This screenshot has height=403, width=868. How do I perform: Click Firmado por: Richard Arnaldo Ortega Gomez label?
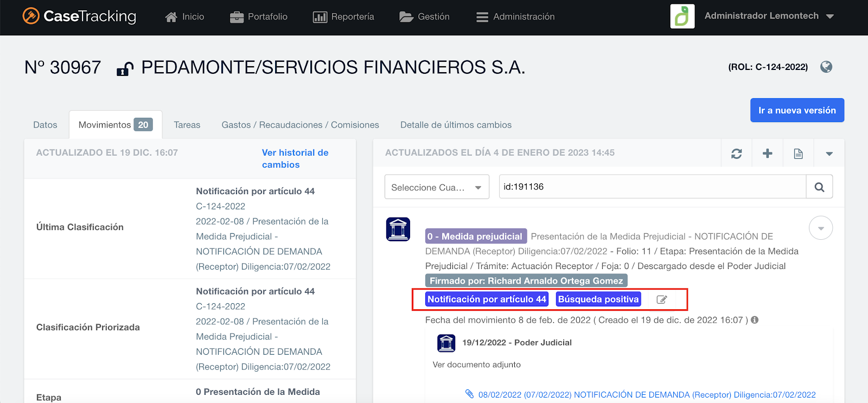pos(526,280)
